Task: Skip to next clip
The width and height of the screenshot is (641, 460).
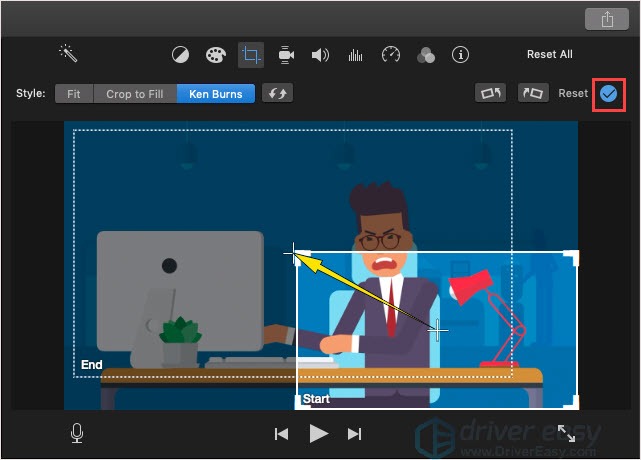Action: pyautogui.click(x=354, y=434)
